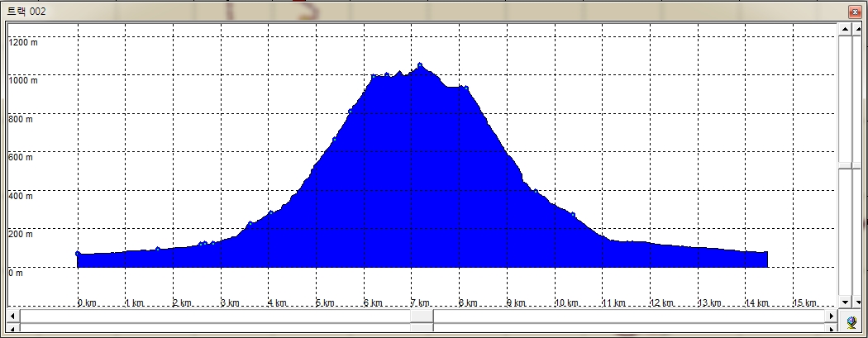Viewport: 868px width, 338px height.
Task: Click left arrow of upper horizontal scrollbar
Action: pos(12,316)
